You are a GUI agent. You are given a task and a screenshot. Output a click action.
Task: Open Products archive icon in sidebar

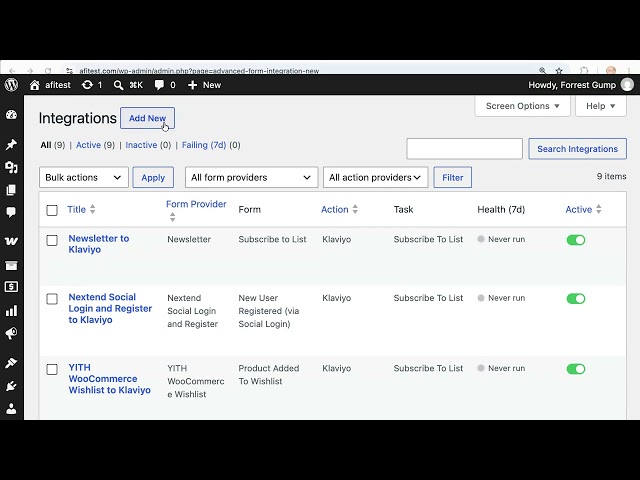click(11, 266)
